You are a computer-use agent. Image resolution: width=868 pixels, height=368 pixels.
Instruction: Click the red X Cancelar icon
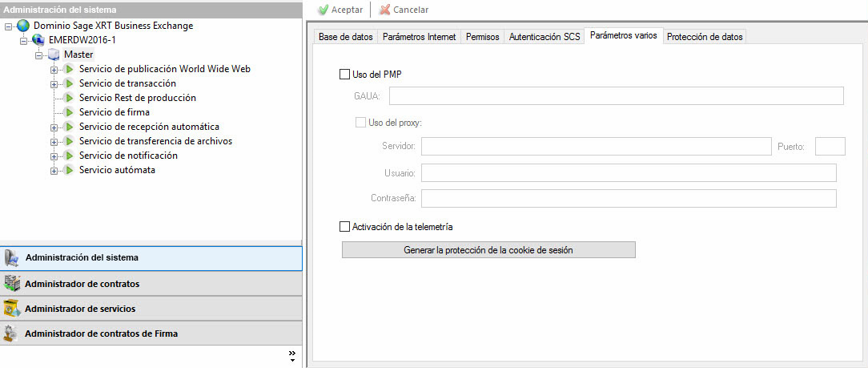pyautogui.click(x=385, y=10)
